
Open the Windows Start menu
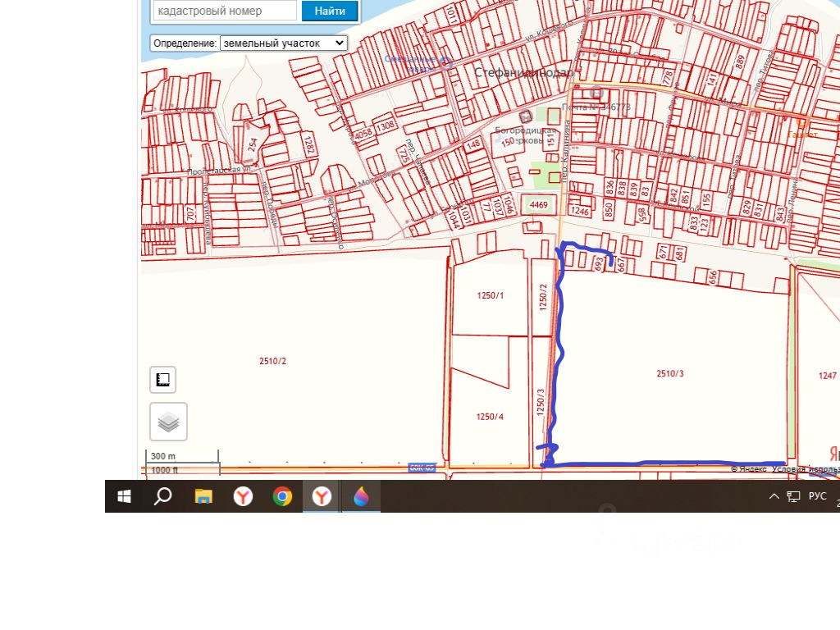tap(125, 496)
